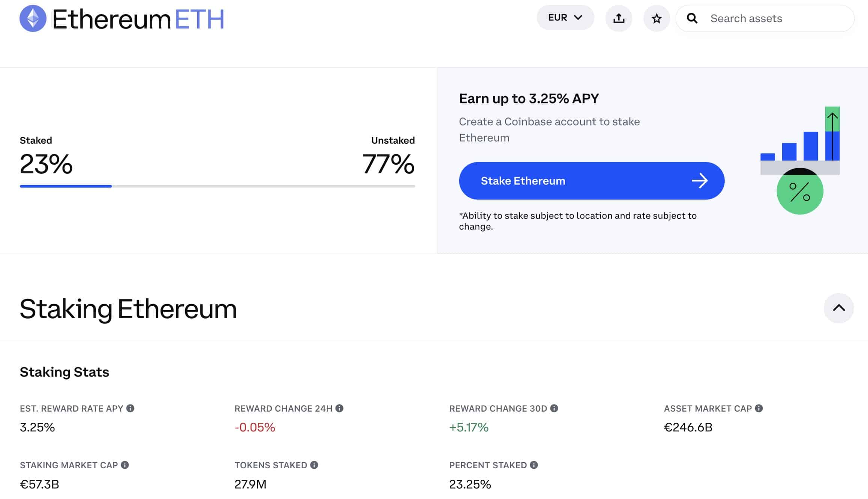Expand info tooltip for REWARD CHANGE 30D
The image size is (868, 499).
[554, 408]
